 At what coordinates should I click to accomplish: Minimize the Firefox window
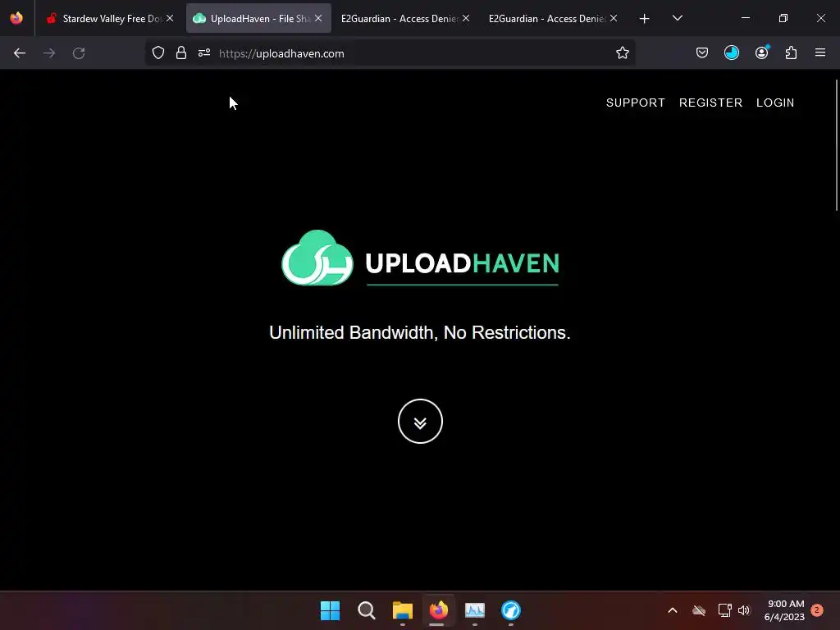pos(745,18)
